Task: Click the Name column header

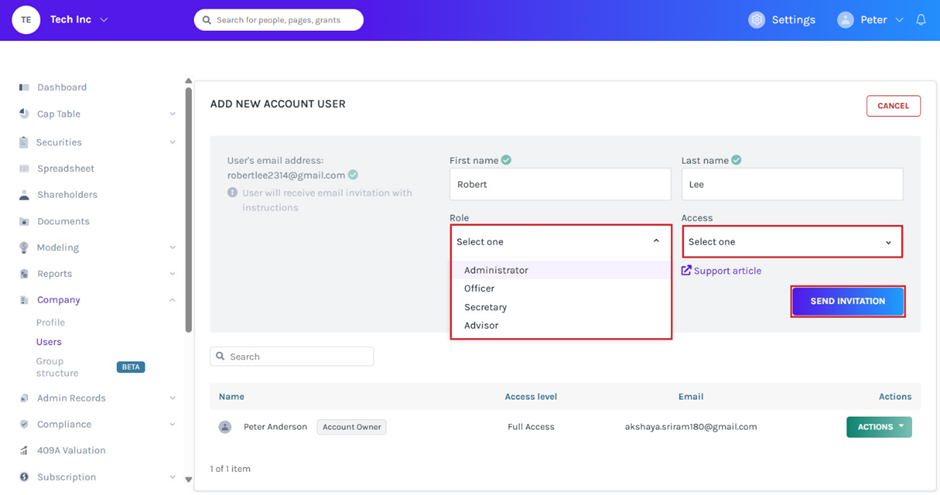Action: pyautogui.click(x=231, y=396)
